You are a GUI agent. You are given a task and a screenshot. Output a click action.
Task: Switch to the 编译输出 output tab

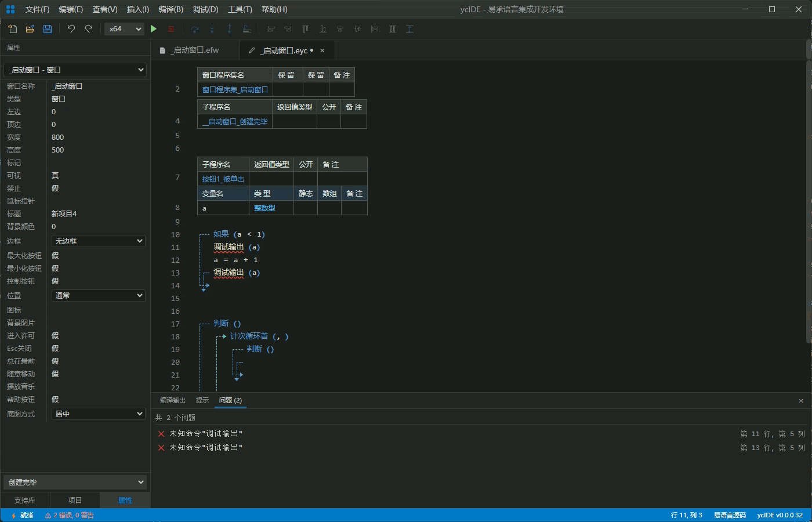(x=172, y=400)
